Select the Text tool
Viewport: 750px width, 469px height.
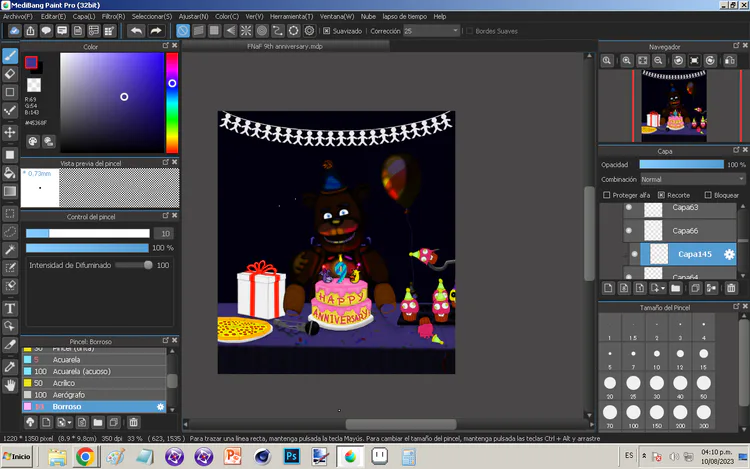tap(10, 308)
